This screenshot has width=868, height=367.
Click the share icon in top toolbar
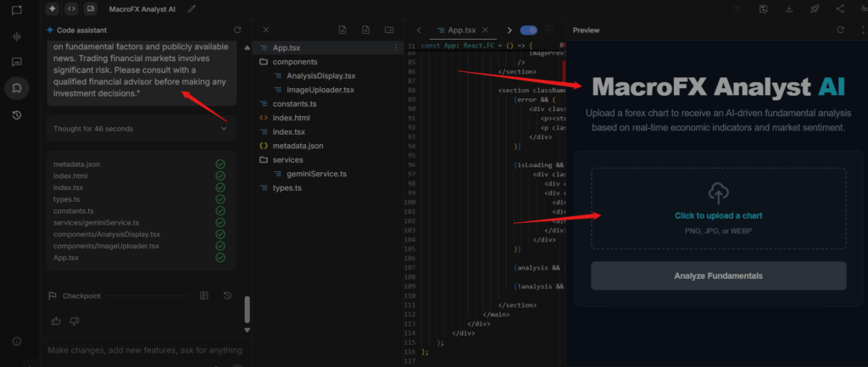(840, 8)
